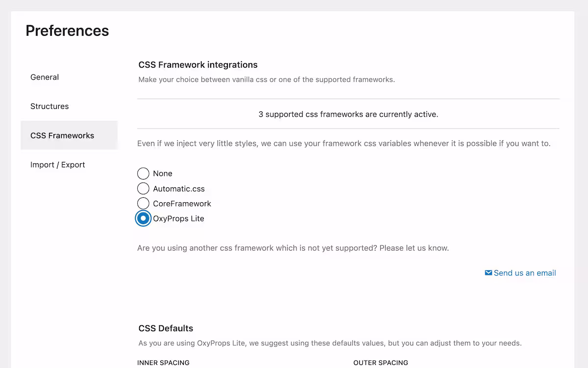Screen dimensions: 588x368
Task: Enable the CoreFramework integration
Action: (143, 203)
